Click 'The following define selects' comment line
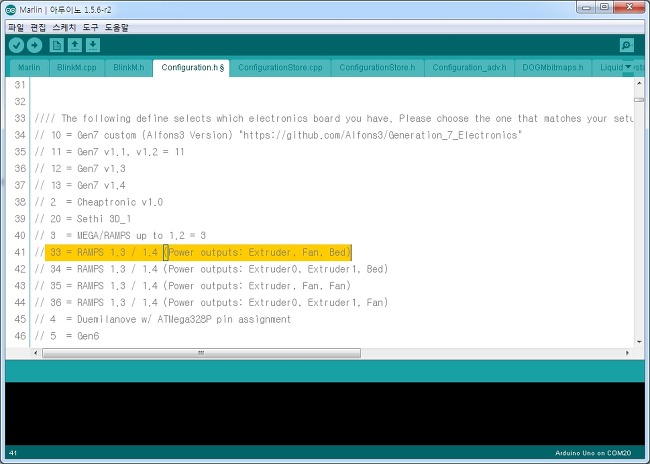 pyautogui.click(x=334, y=119)
